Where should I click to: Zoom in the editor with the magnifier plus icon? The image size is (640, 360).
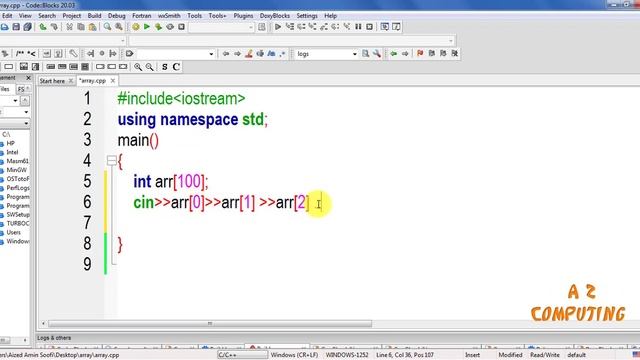tap(138, 67)
